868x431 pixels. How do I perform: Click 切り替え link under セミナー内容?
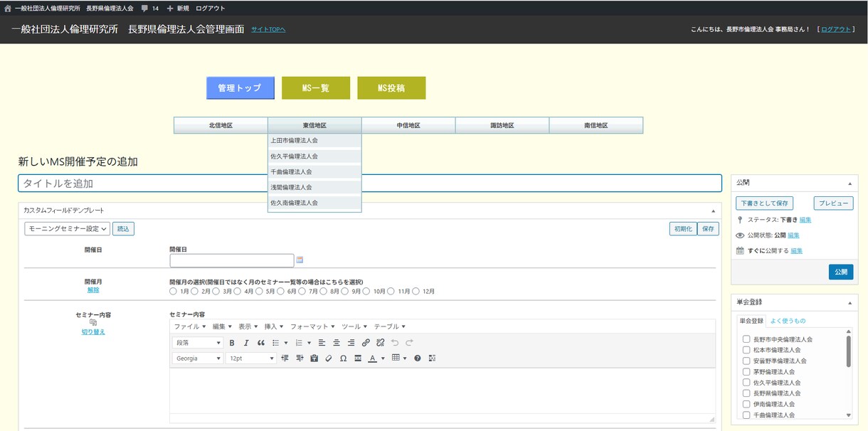pos(93,331)
